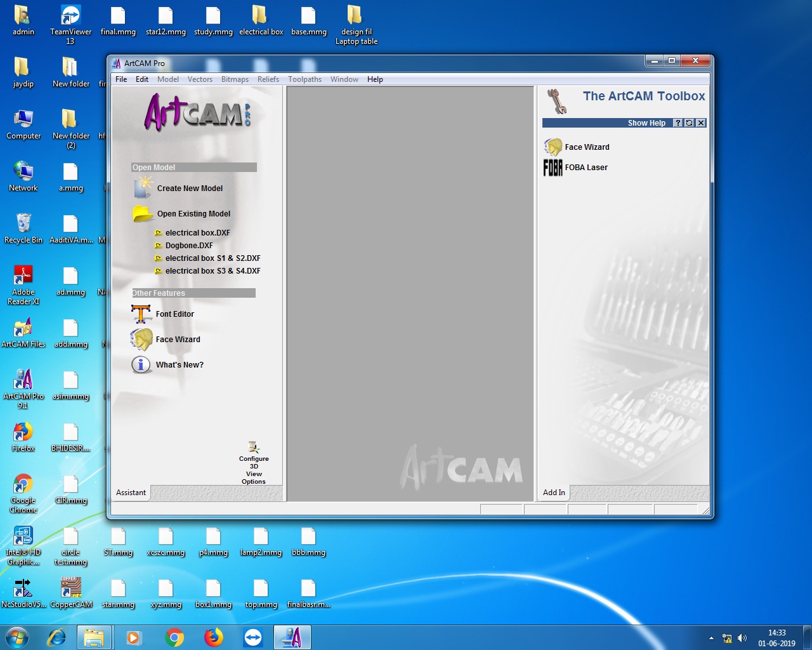Image resolution: width=812 pixels, height=650 pixels.
Task: Click the Vectors menu
Action: coord(200,79)
